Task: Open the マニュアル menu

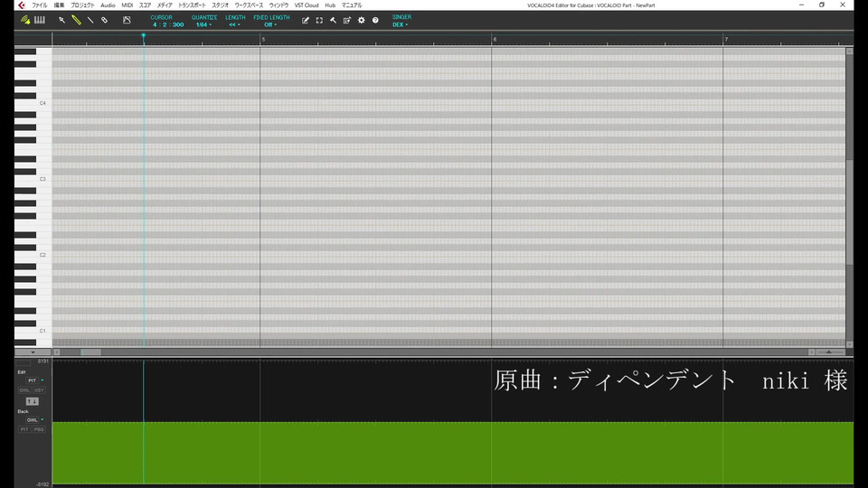Action: coord(352,5)
